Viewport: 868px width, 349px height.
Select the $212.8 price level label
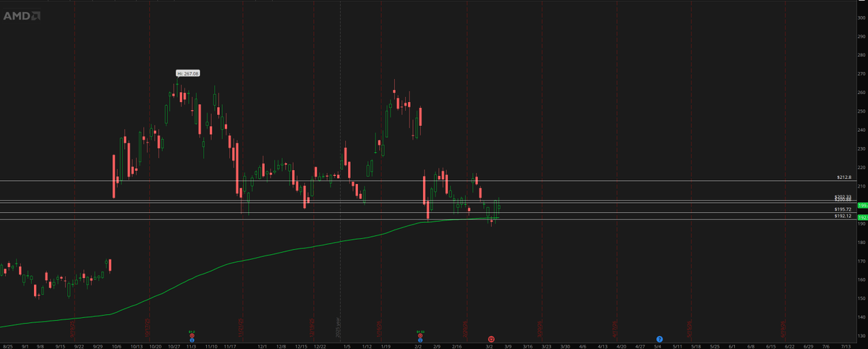click(843, 177)
